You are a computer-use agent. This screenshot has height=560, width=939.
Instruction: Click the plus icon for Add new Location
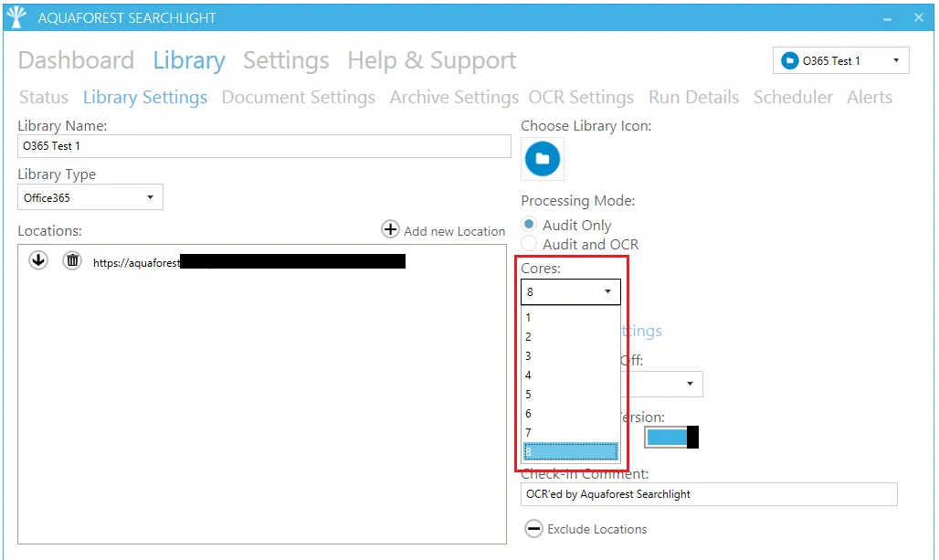(390, 229)
